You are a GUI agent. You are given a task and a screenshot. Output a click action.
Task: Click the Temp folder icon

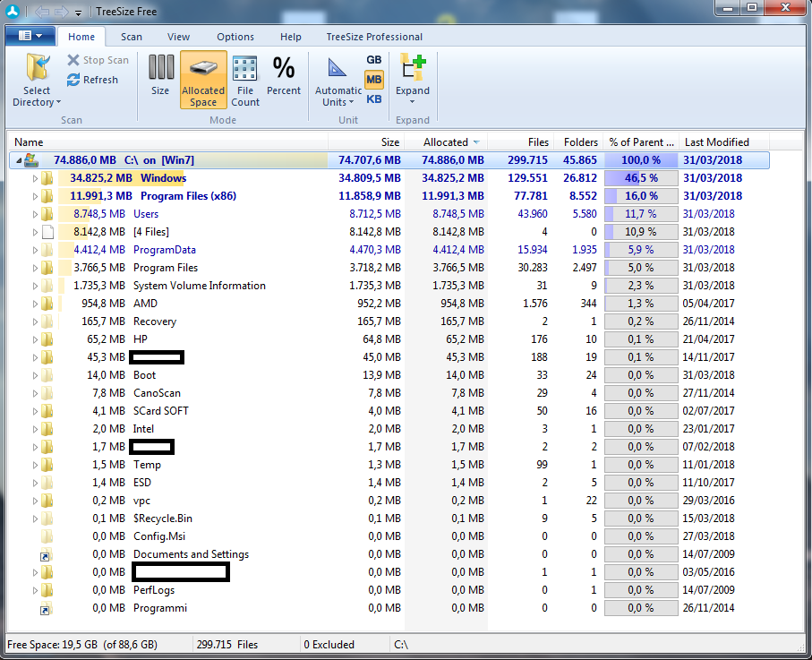point(47,465)
